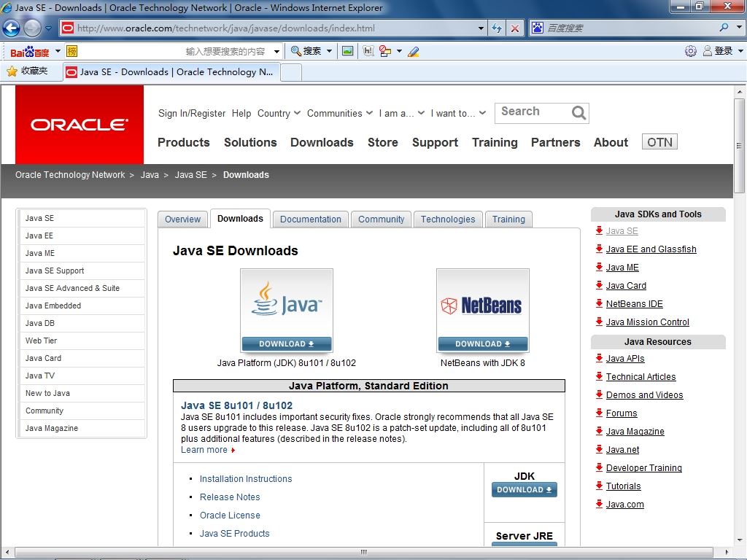Click the vertical scrollbar down arrow
The width and height of the screenshot is (747, 560).
click(740, 540)
